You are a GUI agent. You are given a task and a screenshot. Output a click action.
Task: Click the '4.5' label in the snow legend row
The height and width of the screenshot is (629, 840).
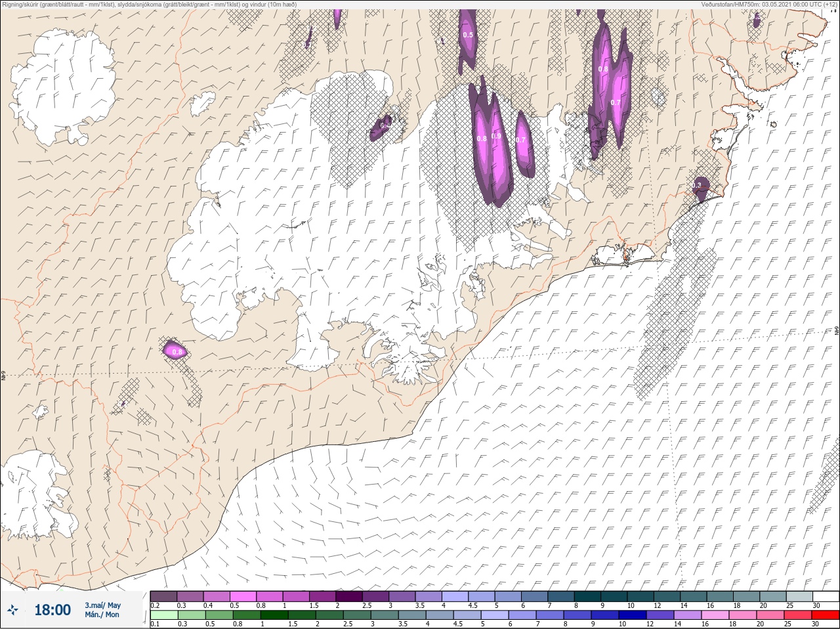(x=473, y=605)
